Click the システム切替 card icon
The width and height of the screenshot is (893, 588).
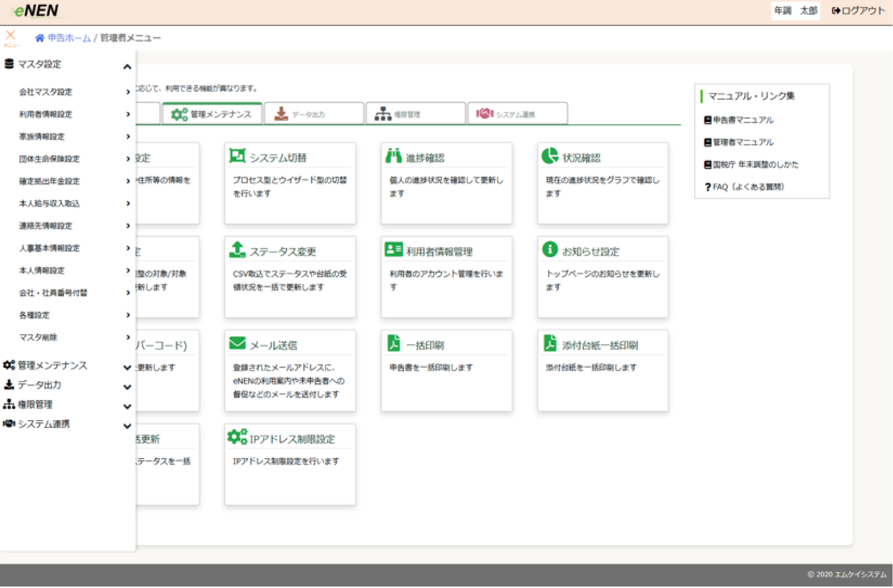[x=237, y=156]
